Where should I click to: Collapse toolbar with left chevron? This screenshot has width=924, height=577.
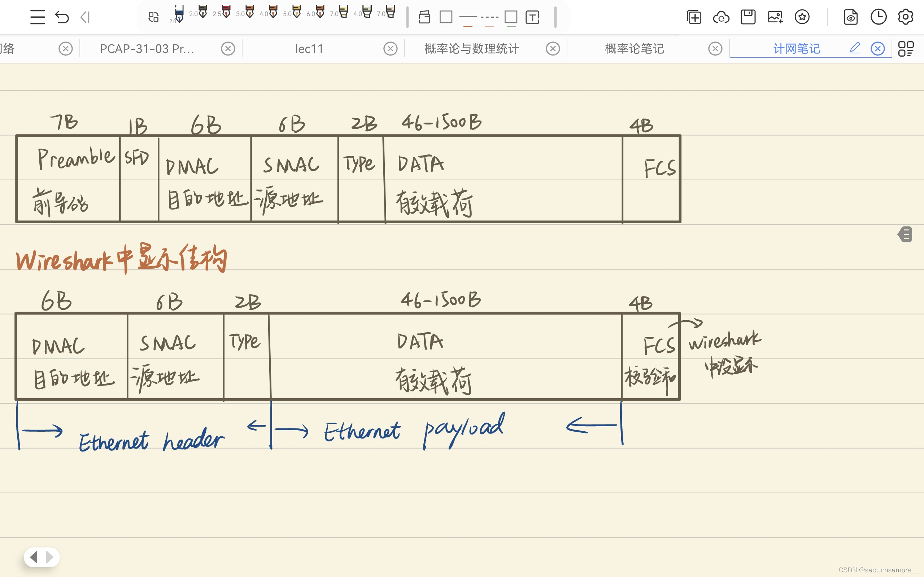(86, 17)
